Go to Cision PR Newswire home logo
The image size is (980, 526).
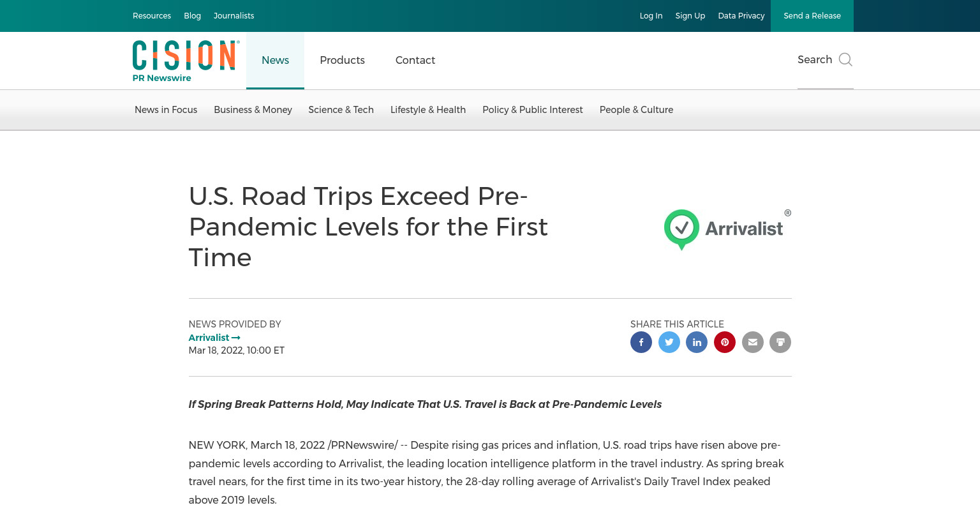pyautogui.click(x=186, y=61)
